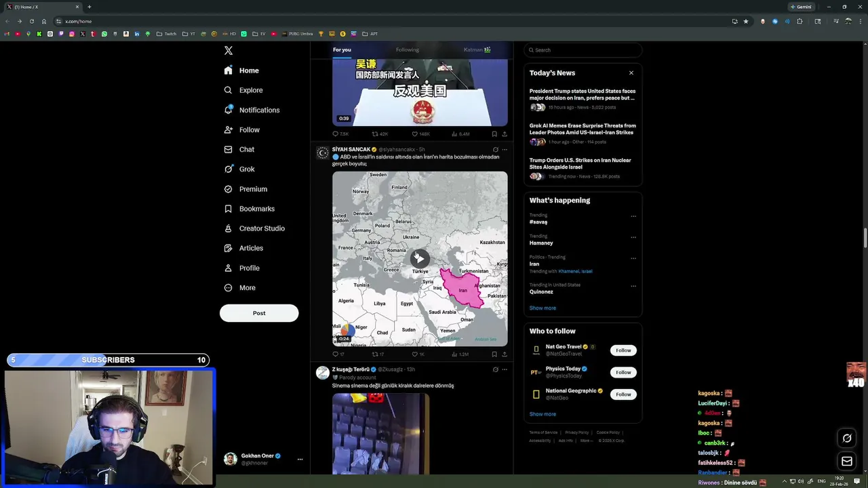Open more options for Hamaney trend
This screenshot has width=868, height=488.
point(633,237)
